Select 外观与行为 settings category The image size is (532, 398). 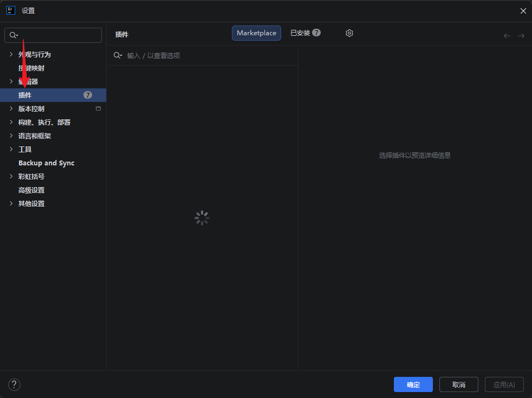point(35,54)
